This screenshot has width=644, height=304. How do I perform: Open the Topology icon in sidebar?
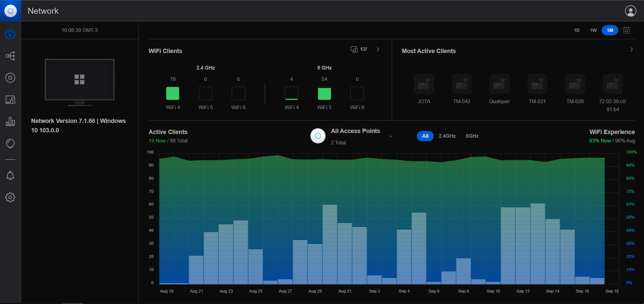point(10,56)
